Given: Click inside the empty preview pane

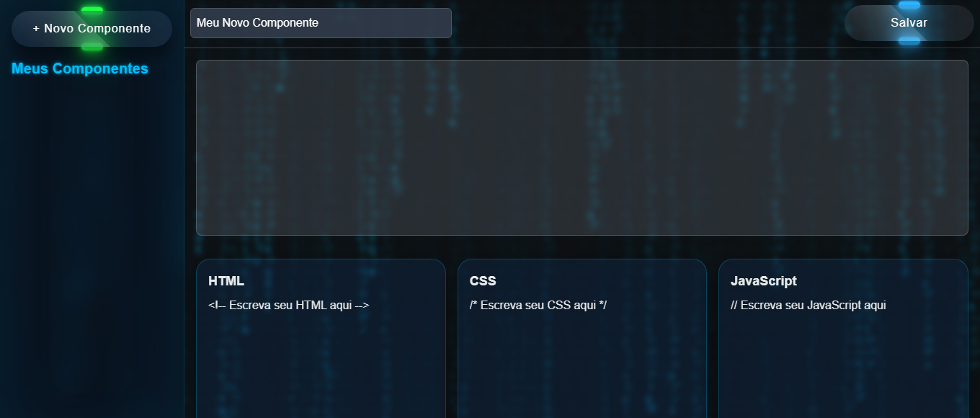Looking at the screenshot, I should [x=582, y=148].
